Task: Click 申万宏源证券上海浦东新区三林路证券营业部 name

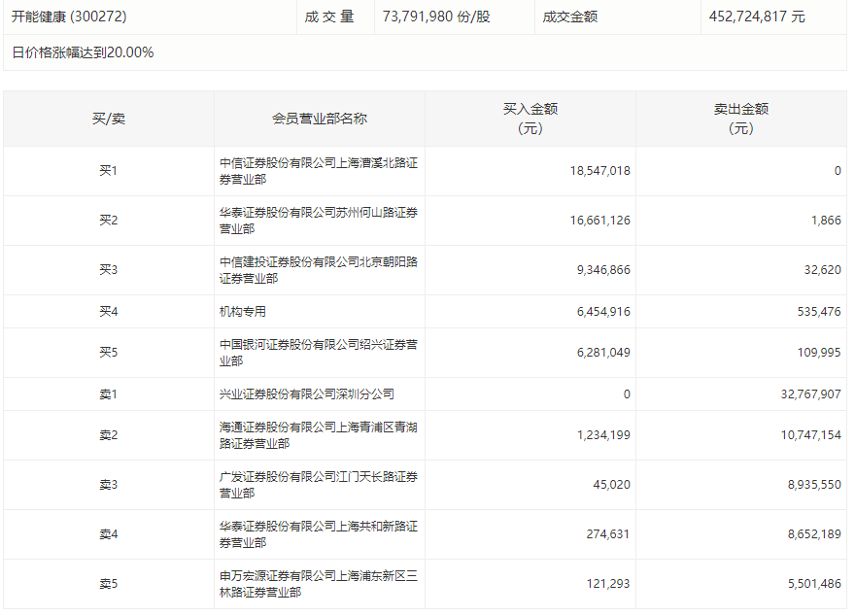Action: 319,584
